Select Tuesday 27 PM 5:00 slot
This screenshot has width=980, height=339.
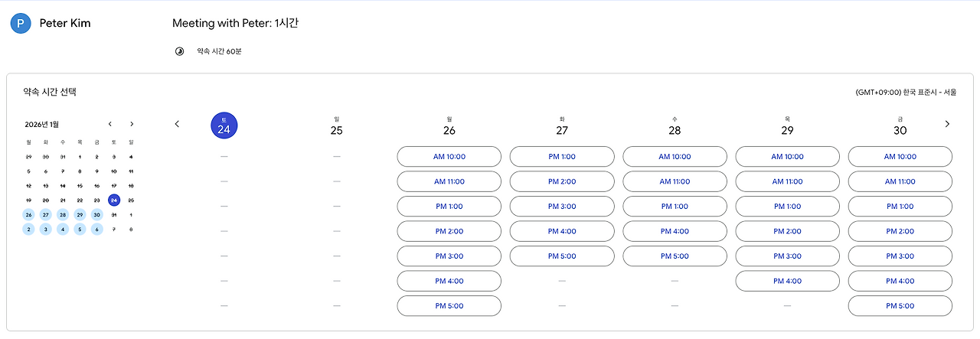pyautogui.click(x=562, y=256)
